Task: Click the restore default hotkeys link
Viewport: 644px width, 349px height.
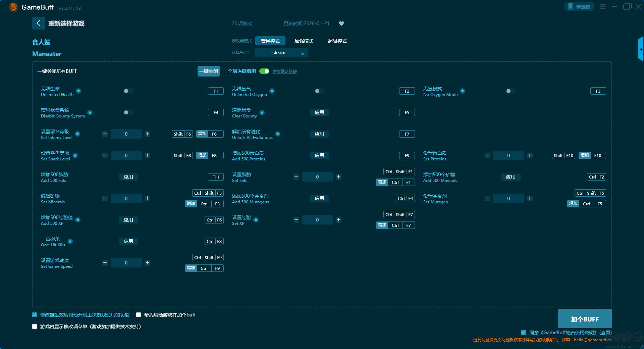Action: [284, 71]
